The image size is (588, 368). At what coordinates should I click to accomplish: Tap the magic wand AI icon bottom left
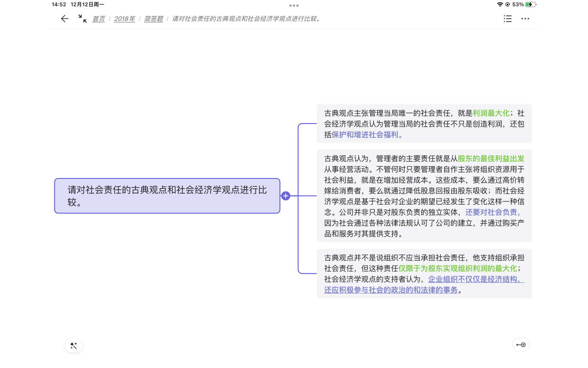tap(73, 345)
